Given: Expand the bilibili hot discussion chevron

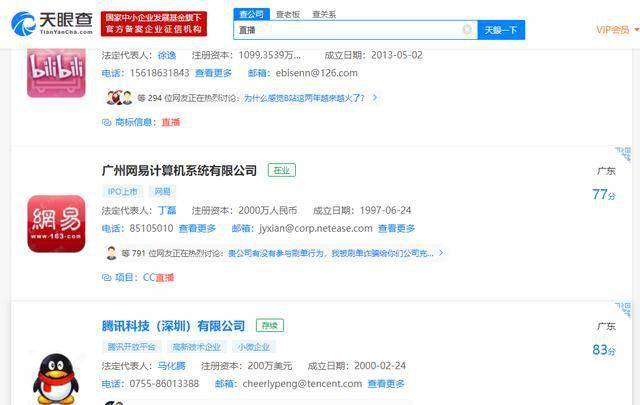Looking at the screenshot, I should tap(375, 98).
